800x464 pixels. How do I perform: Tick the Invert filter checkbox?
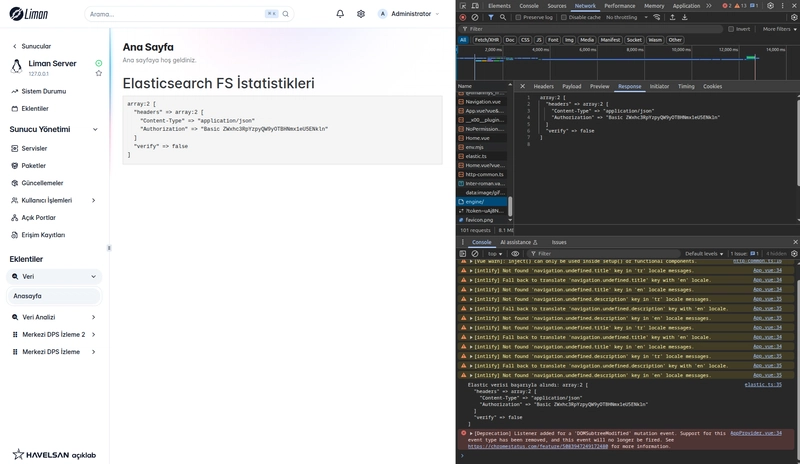(732, 29)
